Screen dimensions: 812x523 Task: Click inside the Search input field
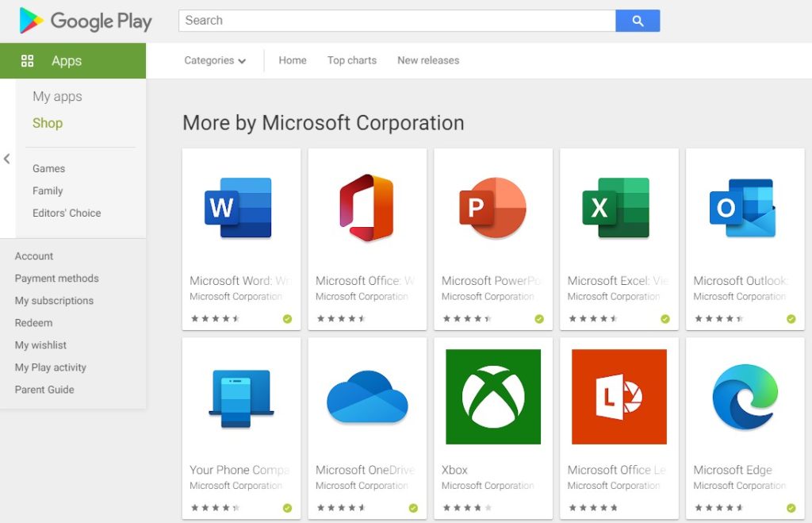pos(396,21)
